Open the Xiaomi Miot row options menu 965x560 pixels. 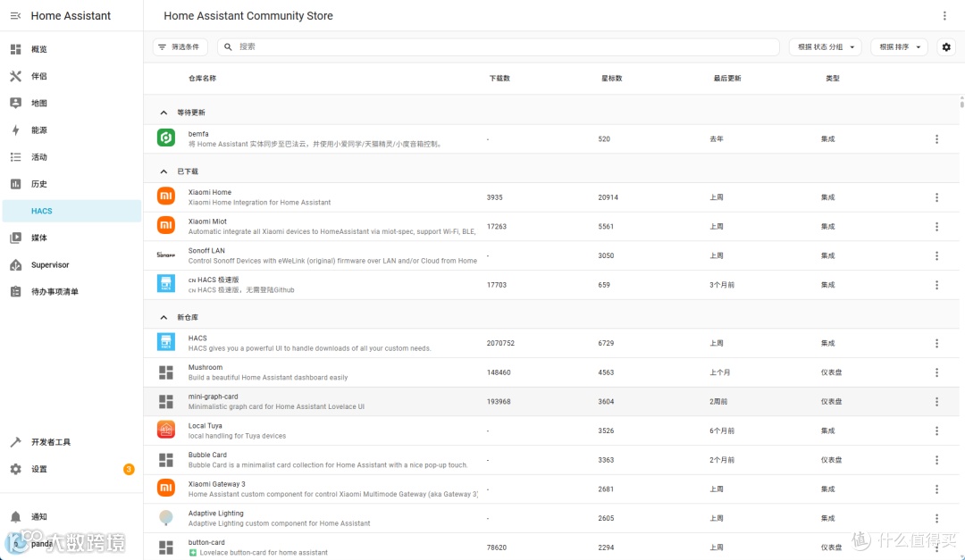point(936,227)
